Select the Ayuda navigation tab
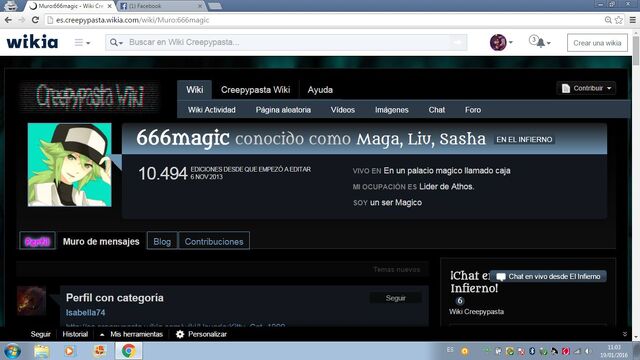This screenshot has height=360, width=640. [x=320, y=90]
